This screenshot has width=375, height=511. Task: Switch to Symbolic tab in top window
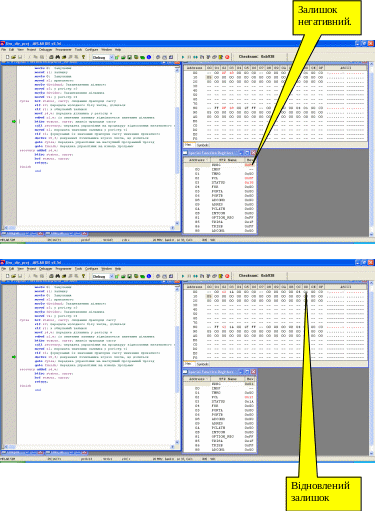tap(202, 145)
